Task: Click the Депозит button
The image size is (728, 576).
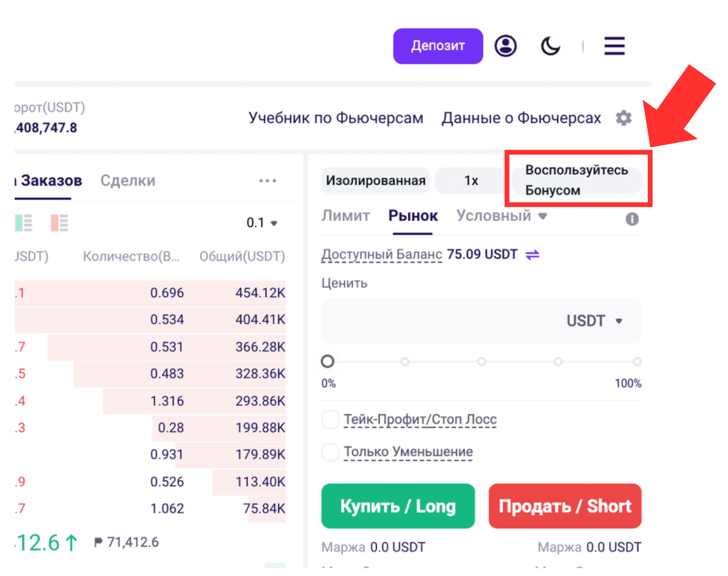Action: point(438,46)
